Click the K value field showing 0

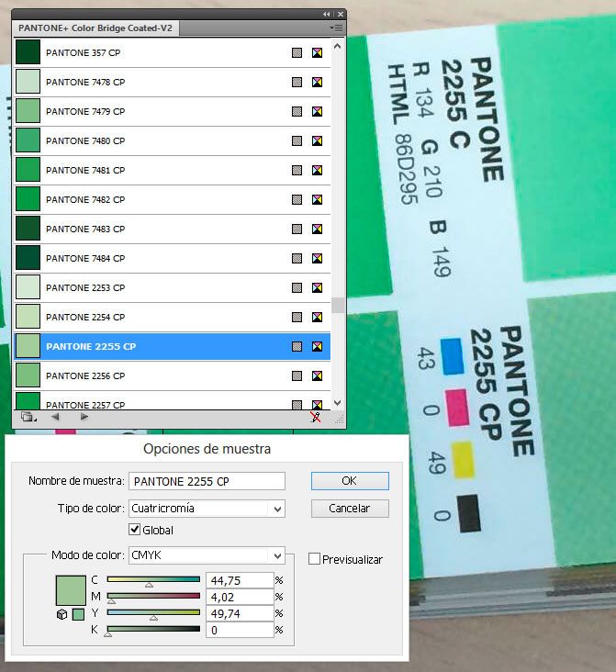click(240, 630)
